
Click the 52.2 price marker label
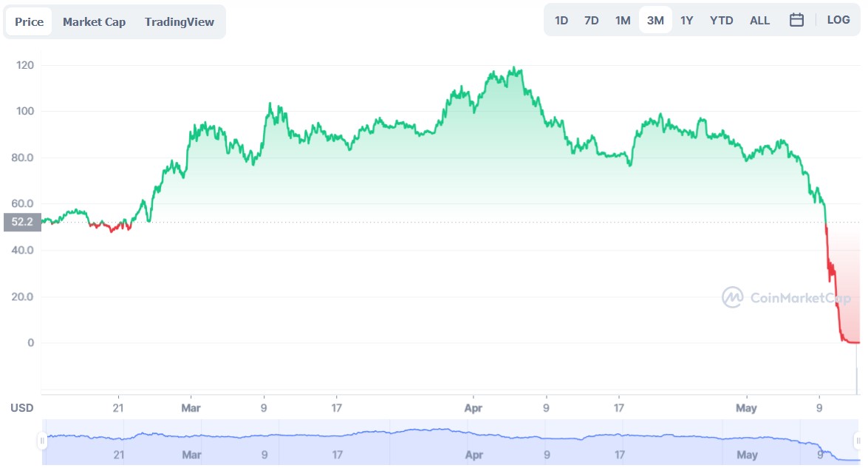coord(21,222)
